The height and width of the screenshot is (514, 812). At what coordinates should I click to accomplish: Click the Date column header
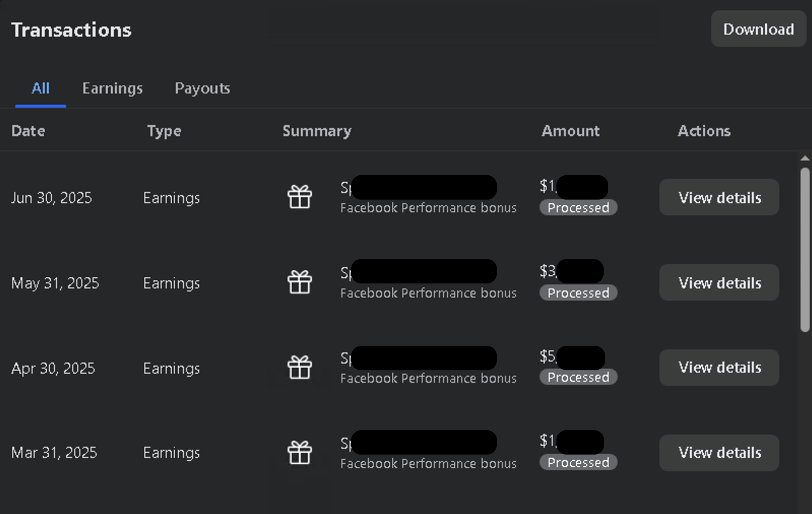point(28,131)
